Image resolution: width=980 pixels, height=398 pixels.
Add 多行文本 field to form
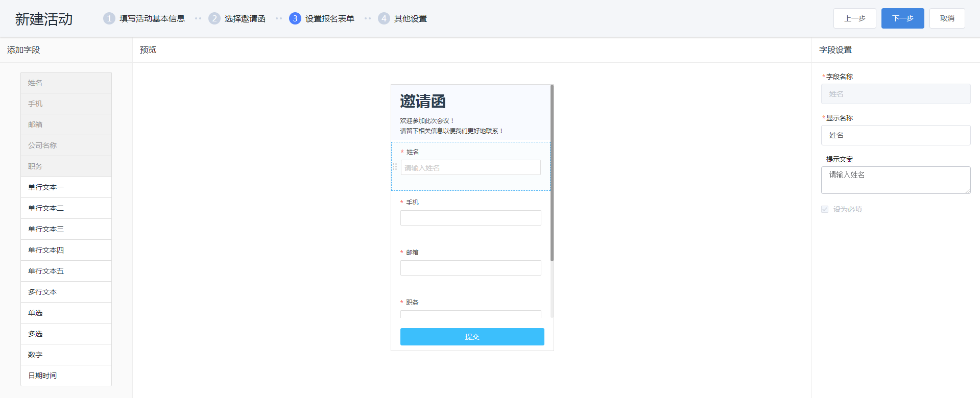[x=66, y=292]
